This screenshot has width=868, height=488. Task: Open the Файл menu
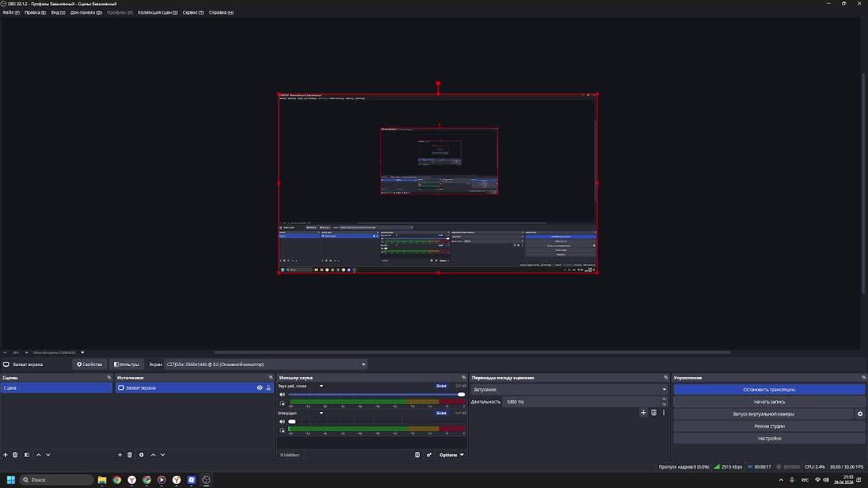point(11,12)
